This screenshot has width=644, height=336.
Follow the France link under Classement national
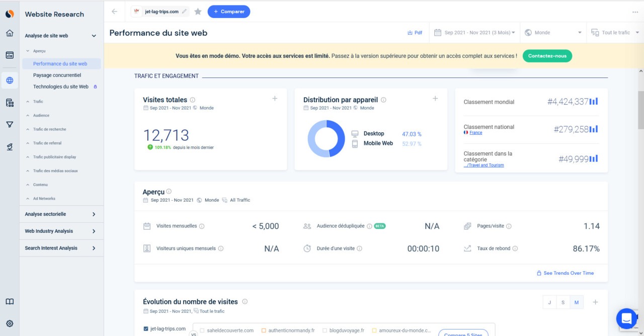[x=475, y=133]
